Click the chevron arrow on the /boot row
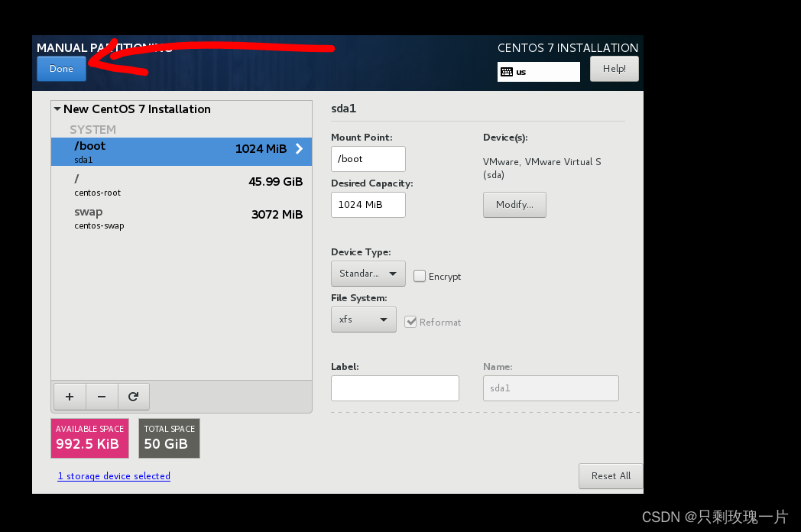This screenshot has width=801, height=532. tap(300, 149)
